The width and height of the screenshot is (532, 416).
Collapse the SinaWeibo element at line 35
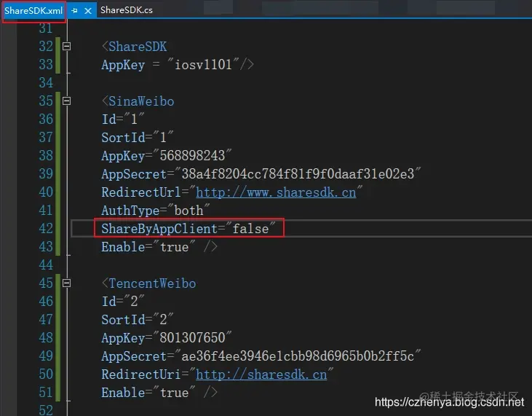(67, 101)
